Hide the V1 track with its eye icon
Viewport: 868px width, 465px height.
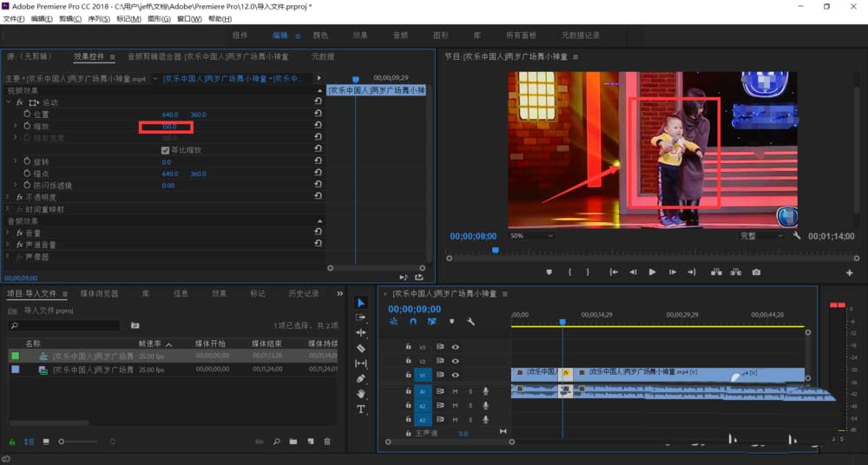click(455, 375)
